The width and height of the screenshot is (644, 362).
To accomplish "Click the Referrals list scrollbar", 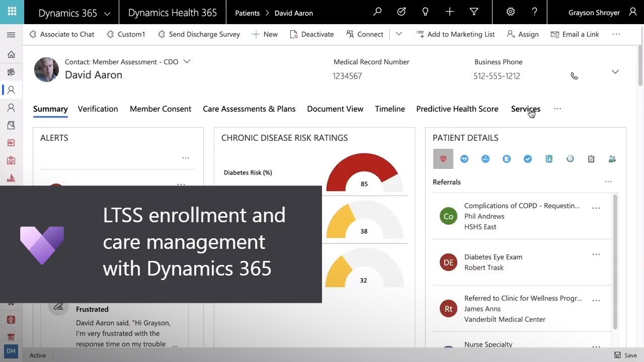I will coord(615,261).
